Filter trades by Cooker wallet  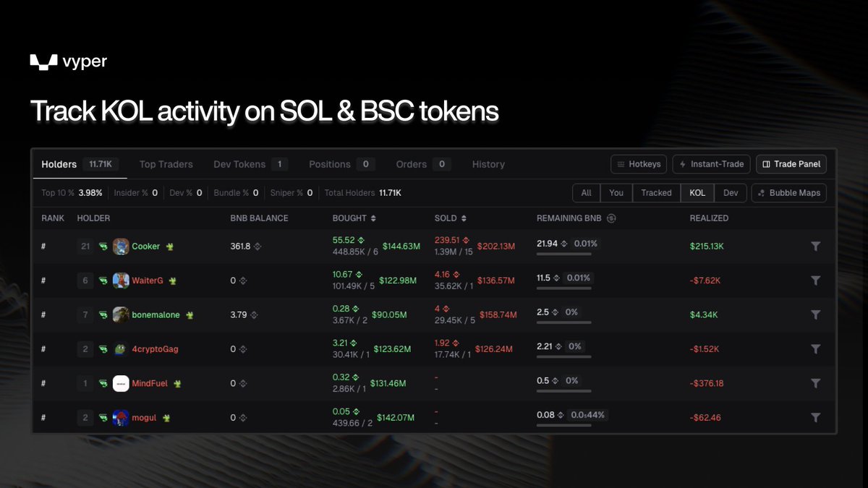(815, 247)
